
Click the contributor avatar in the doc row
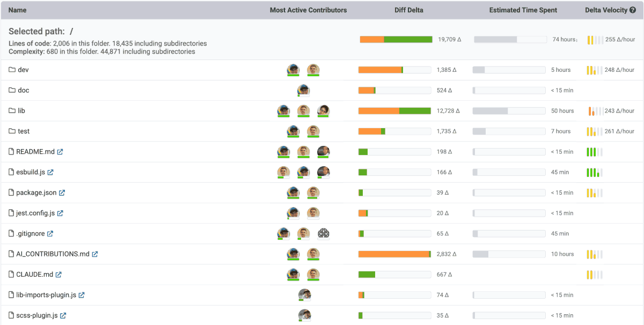[304, 90]
